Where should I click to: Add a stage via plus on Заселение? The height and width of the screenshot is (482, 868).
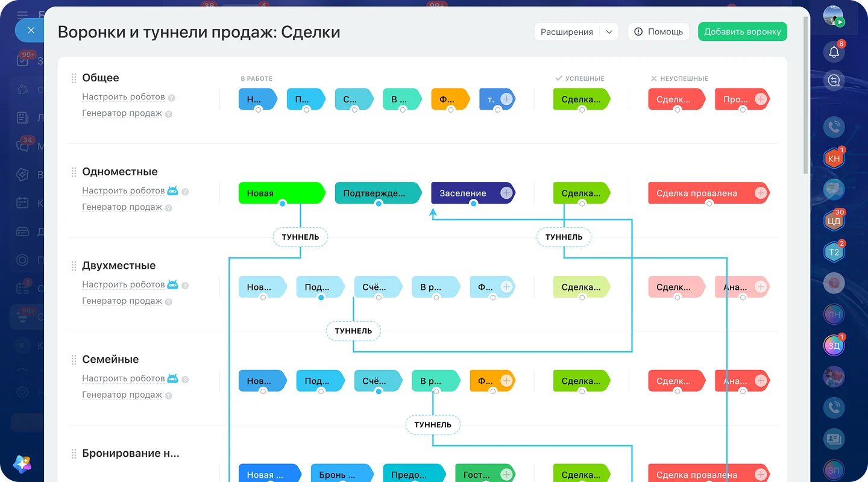tap(506, 193)
